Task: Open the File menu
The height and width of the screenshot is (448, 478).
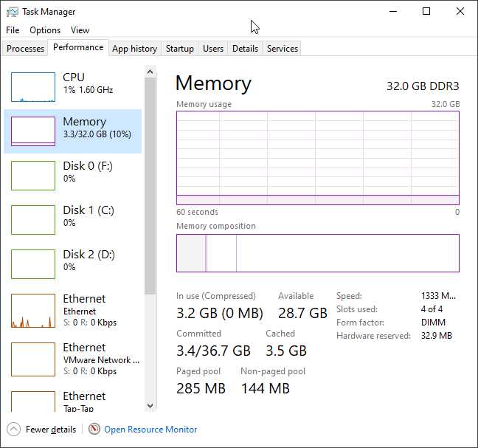Action: 13,30
